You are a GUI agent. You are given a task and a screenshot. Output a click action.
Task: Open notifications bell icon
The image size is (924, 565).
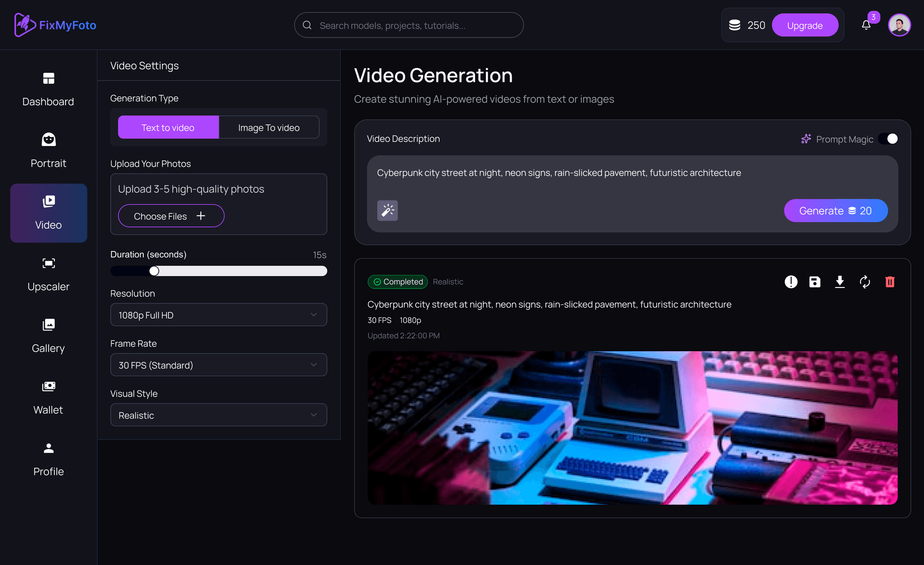[866, 25]
